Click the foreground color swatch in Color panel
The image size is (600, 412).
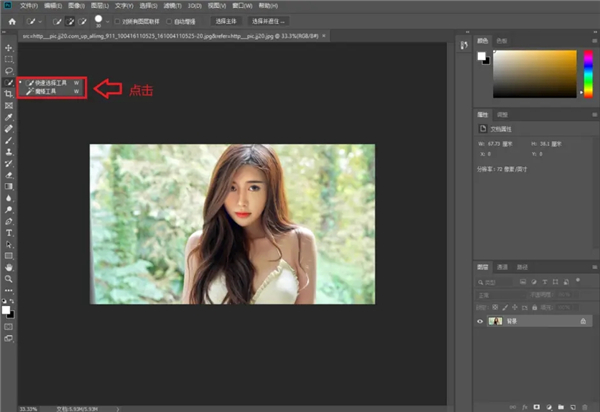click(482, 56)
